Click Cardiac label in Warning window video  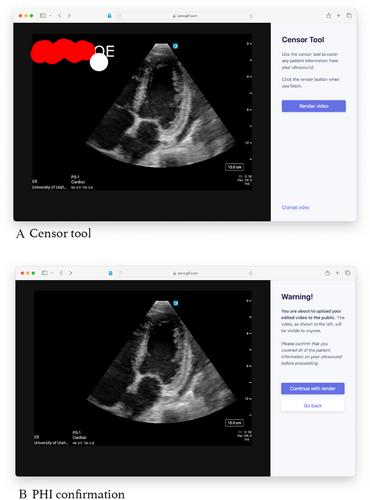point(79,437)
